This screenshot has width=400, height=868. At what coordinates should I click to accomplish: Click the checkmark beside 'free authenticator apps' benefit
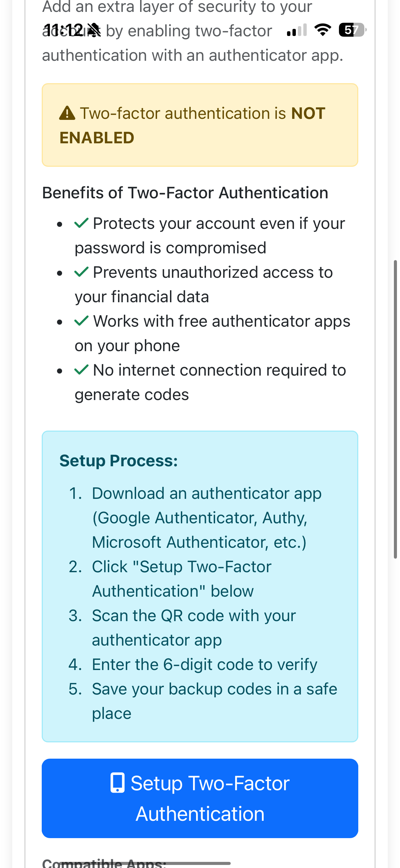click(x=82, y=321)
